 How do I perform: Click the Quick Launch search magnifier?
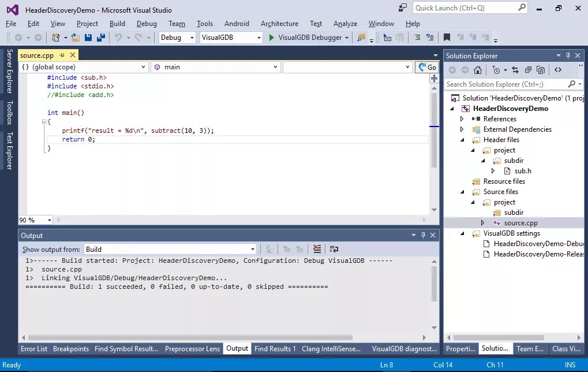click(x=522, y=8)
